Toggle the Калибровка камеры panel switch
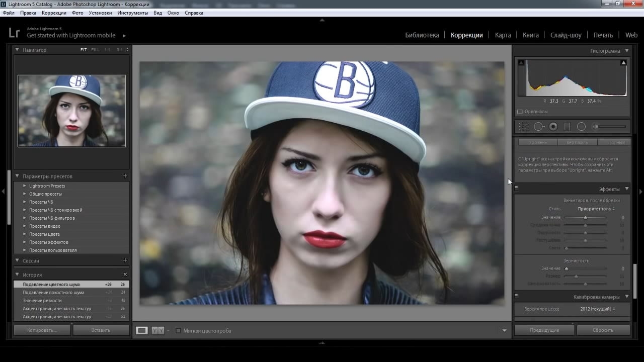 pos(516,296)
